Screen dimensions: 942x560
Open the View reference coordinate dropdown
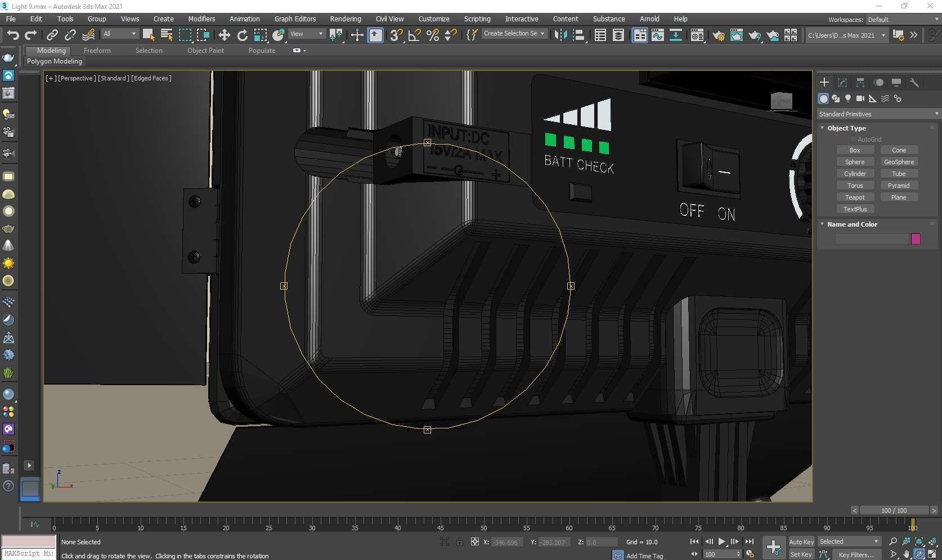pos(306,34)
